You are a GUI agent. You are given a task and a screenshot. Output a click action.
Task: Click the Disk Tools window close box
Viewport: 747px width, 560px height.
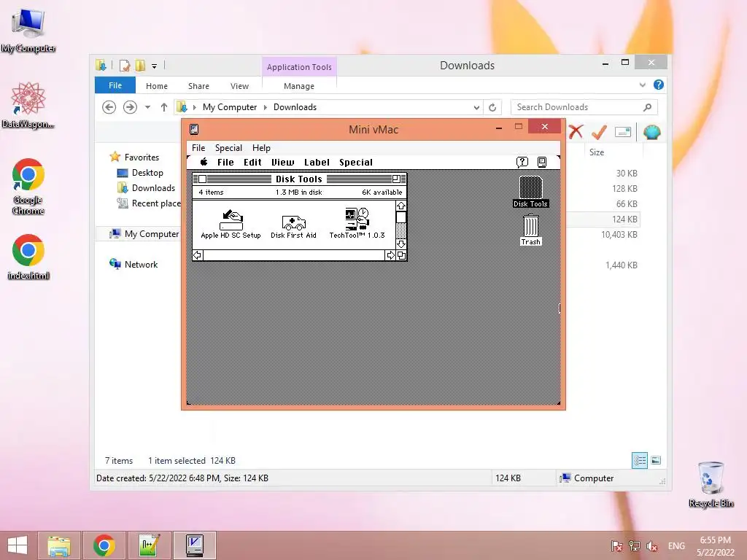click(x=203, y=179)
